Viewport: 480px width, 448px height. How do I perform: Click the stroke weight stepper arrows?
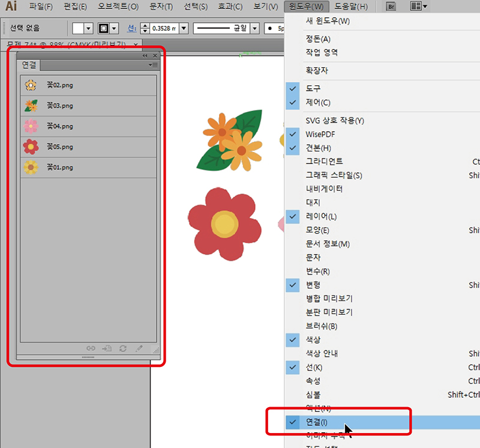pyautogui.click(x=145, y=28)
